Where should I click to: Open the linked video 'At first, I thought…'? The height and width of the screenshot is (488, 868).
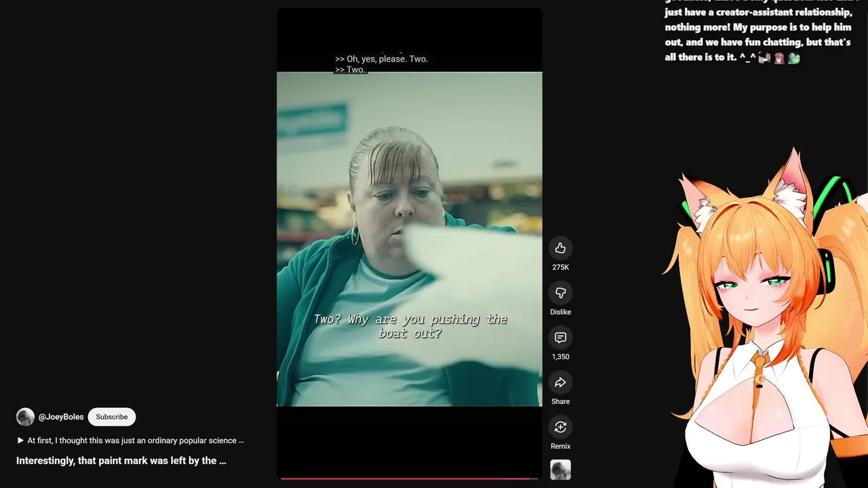click(130, 441)
